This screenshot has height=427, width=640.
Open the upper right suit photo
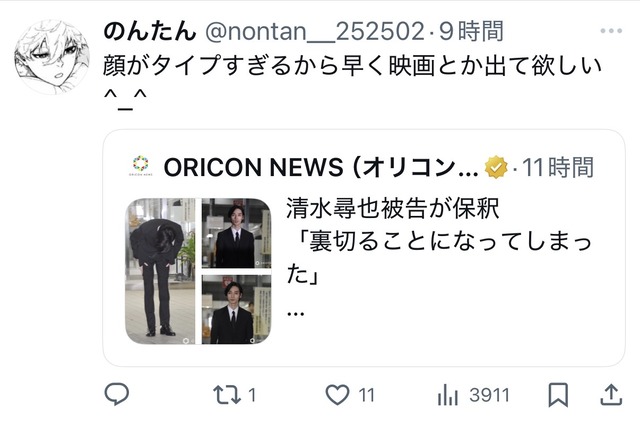coord(236,233)
